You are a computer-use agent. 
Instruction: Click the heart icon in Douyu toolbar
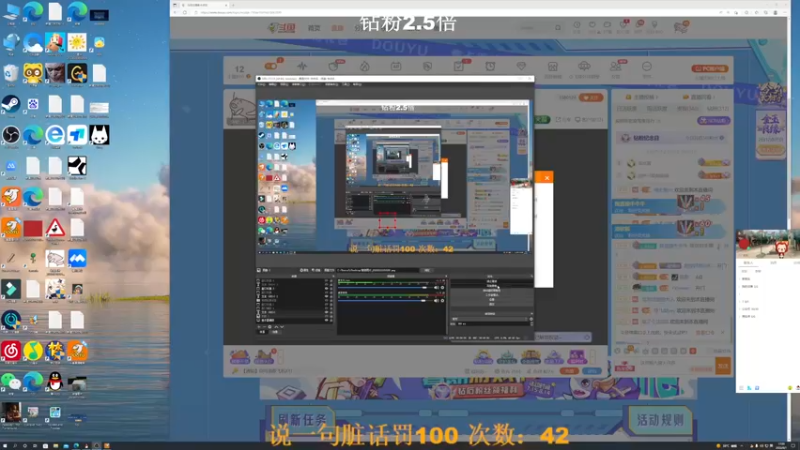(521, 66)
